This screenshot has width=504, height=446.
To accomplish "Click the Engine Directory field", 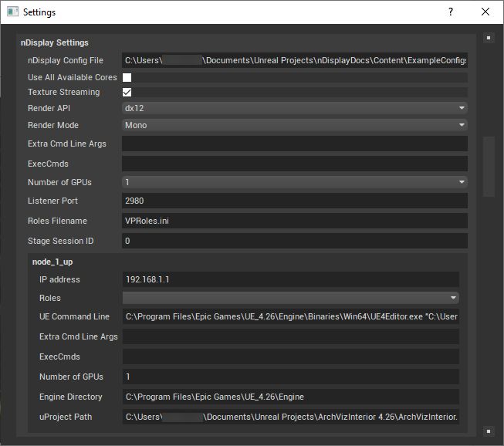I will click(x=290, y=397).
